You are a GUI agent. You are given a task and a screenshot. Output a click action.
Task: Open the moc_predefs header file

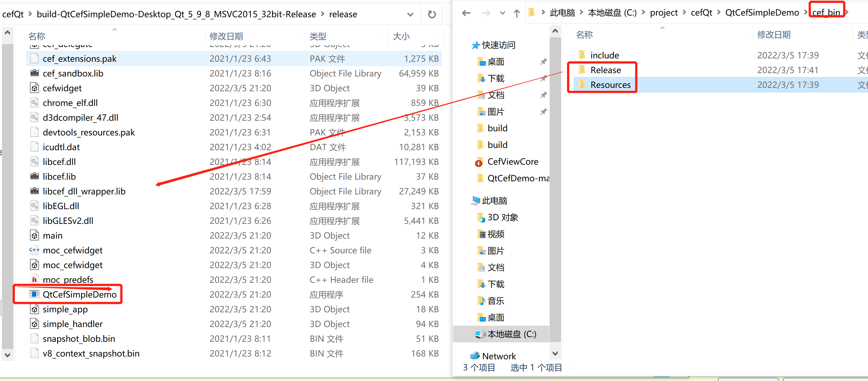(68, 279)
